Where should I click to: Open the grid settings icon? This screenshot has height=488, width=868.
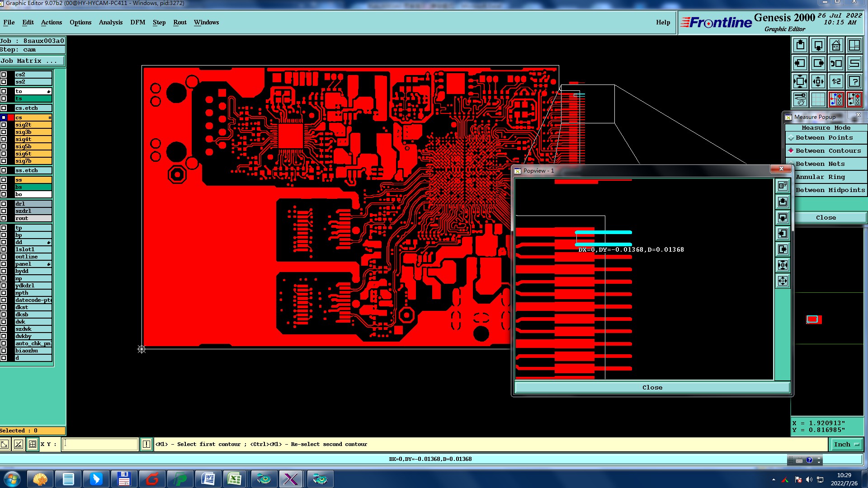(818, 99)
